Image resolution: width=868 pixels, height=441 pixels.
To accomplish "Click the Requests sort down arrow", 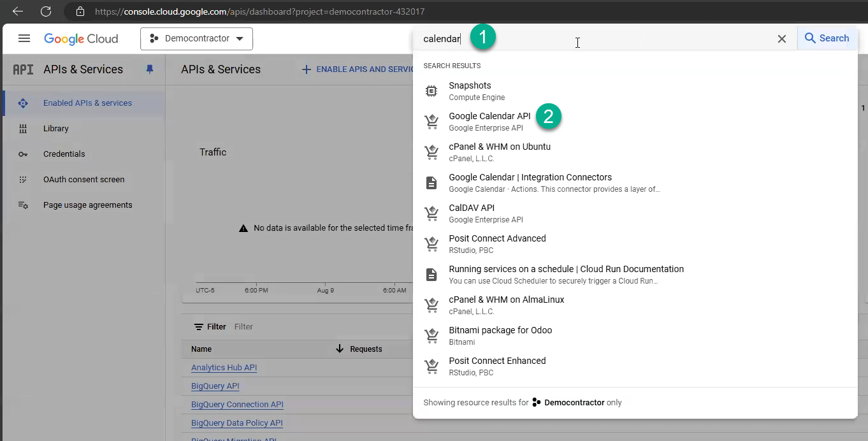I will click(x=340, y=349).
